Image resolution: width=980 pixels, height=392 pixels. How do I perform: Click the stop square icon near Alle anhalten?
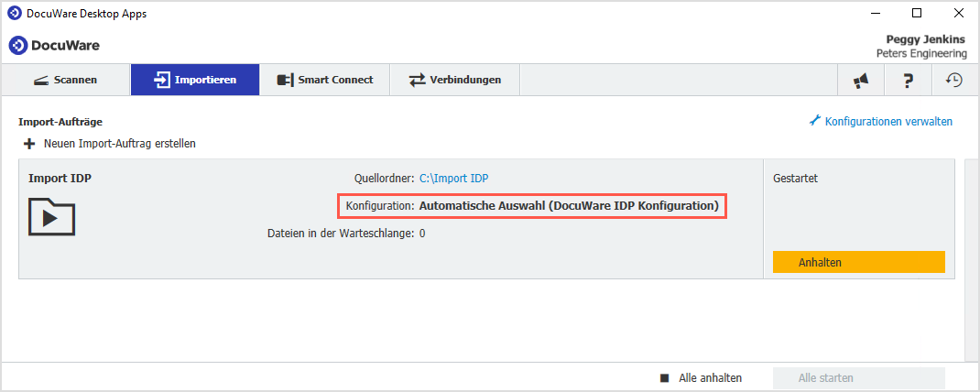click(665, 378)
